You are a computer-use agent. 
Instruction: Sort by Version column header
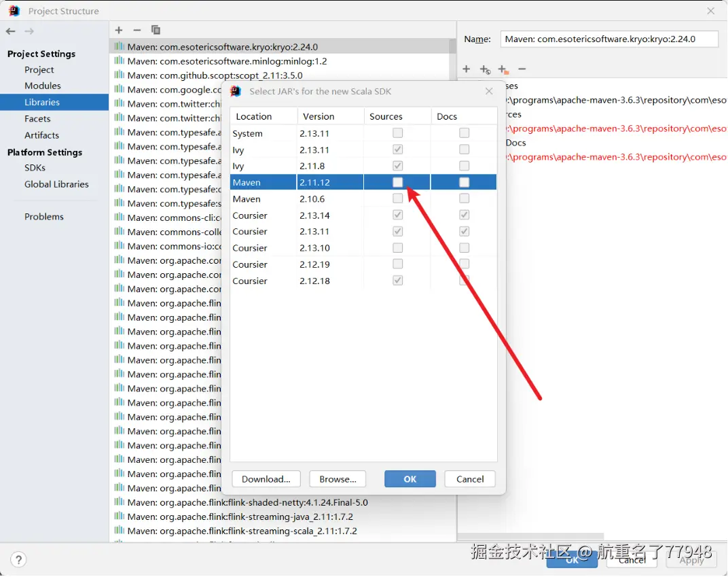(331, 116)
